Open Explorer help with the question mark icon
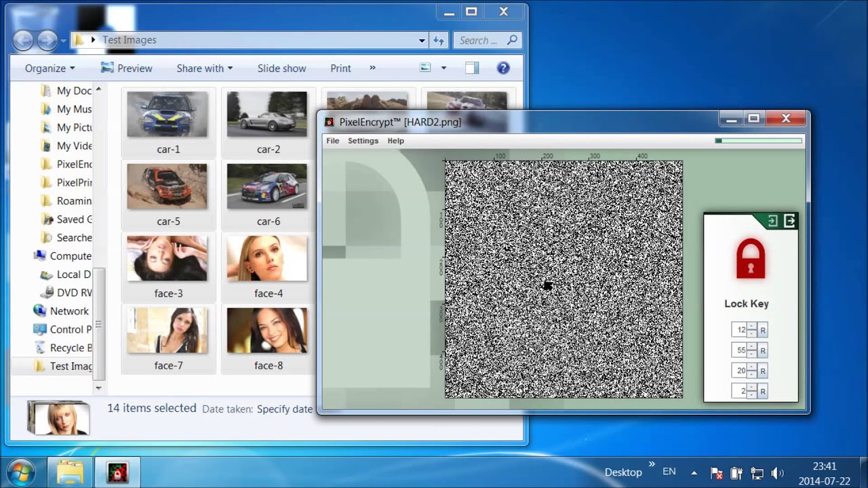 pos(503,68)
